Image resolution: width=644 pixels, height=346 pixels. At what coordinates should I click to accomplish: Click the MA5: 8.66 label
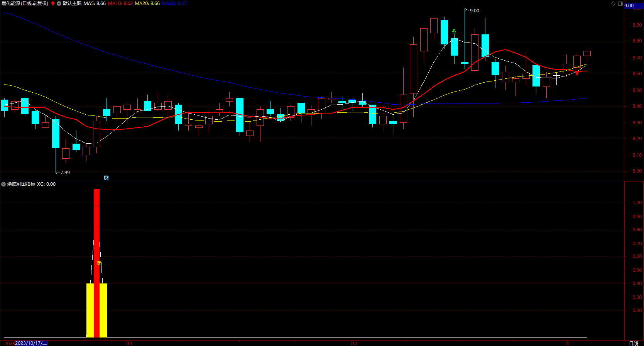(95, 3)
